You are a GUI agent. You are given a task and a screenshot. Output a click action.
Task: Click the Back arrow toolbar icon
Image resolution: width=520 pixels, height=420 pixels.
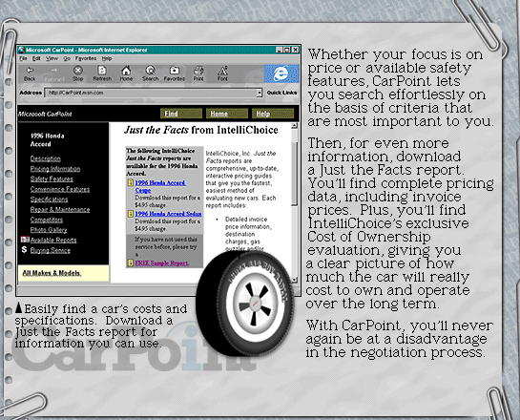click(30, 70)
